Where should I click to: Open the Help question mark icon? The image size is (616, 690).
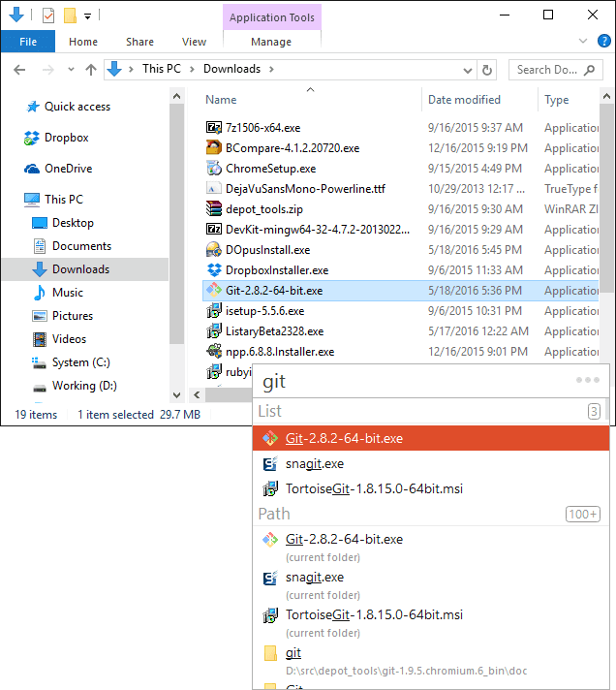604,41
